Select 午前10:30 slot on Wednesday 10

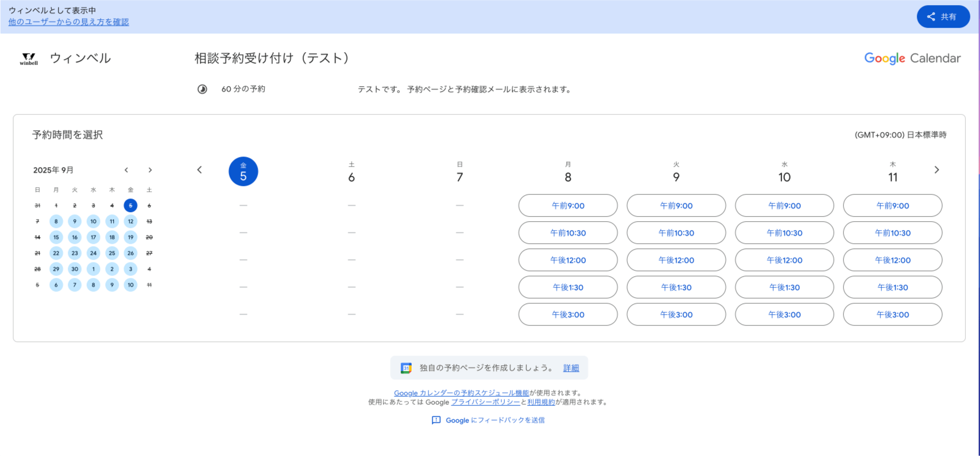pyautogui.click(x=784, y=233)
